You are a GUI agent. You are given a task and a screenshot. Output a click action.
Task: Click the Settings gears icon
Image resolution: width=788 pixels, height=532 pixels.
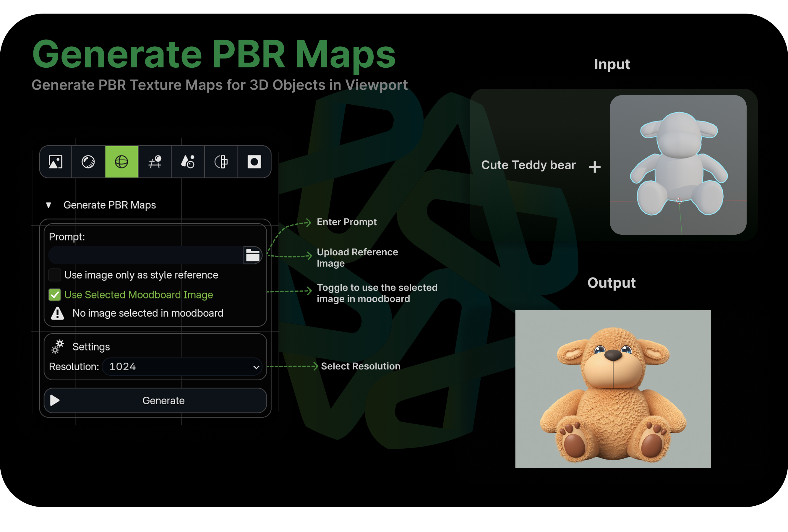point(57,346)
